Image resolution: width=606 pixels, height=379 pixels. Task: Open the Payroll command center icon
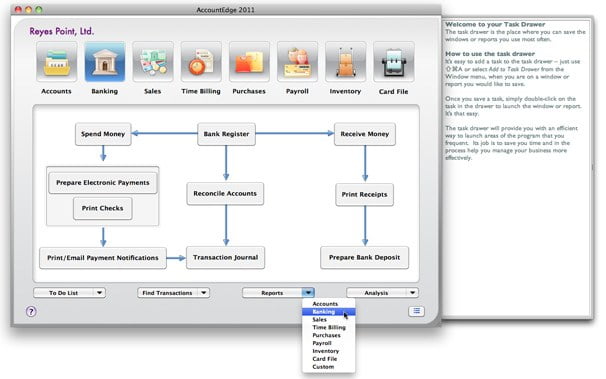(297, 62)
